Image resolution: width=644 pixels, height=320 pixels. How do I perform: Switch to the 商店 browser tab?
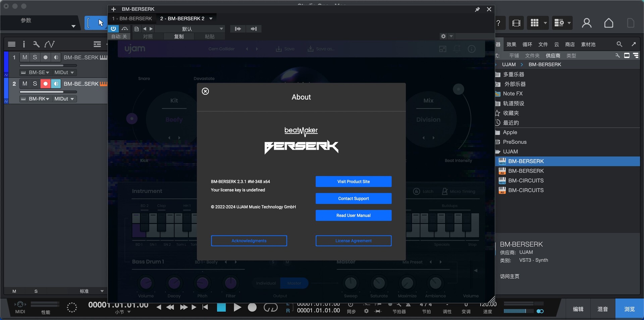570,44
